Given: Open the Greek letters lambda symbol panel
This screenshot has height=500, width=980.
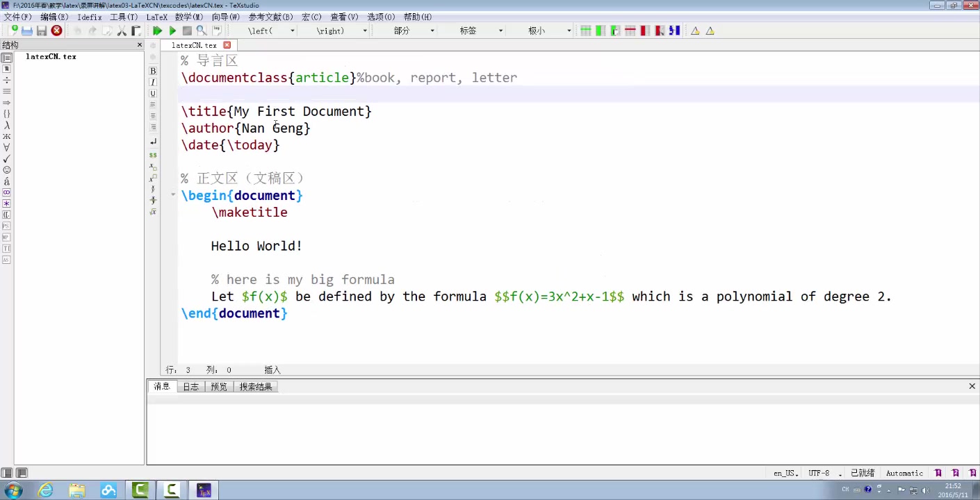Looking at the screenshot, I should pos(6,125).
